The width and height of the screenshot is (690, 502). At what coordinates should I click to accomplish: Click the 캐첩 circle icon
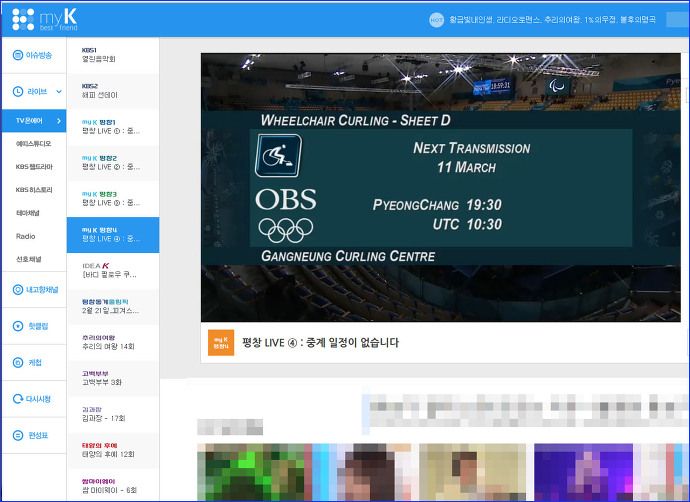click(18, 363)
